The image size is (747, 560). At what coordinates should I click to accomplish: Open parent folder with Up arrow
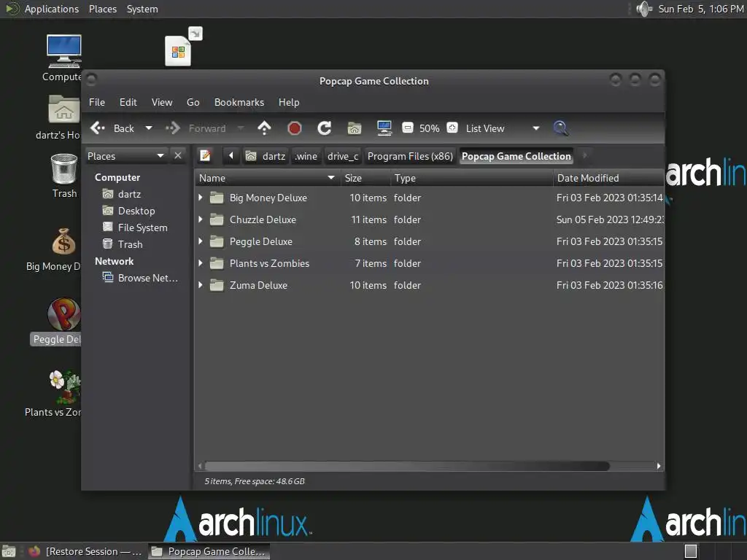point(264,128)
